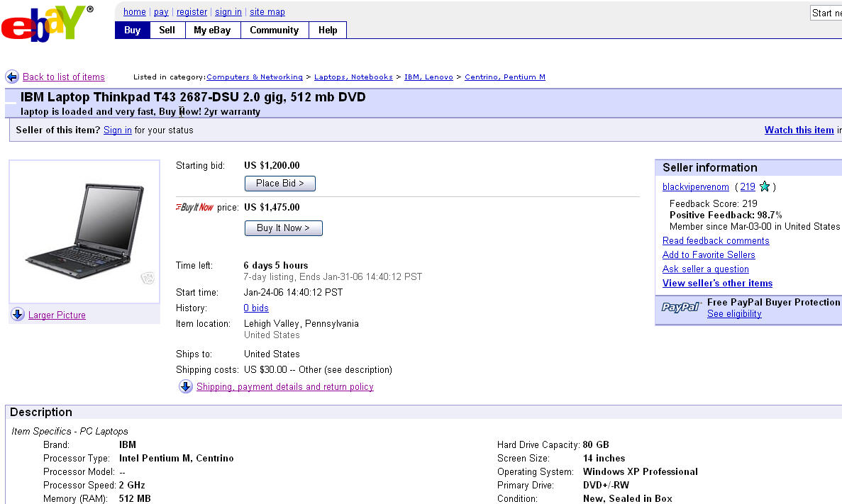Click the PayPal logo
Image resolution: width=842 pixels, height=504 pixels.
click(x=681, y=307)
